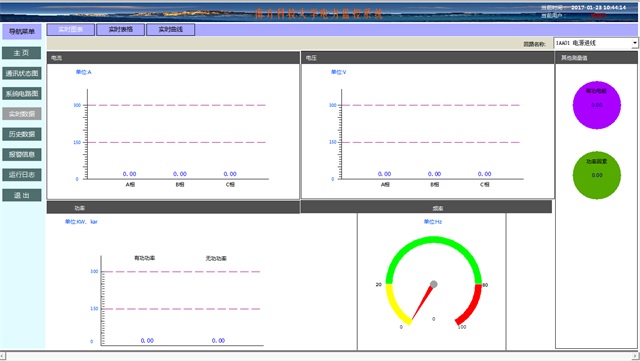The image size is (640, 361).
Task: Click the red zone of frequency gauge
Action: pos(470,304)
